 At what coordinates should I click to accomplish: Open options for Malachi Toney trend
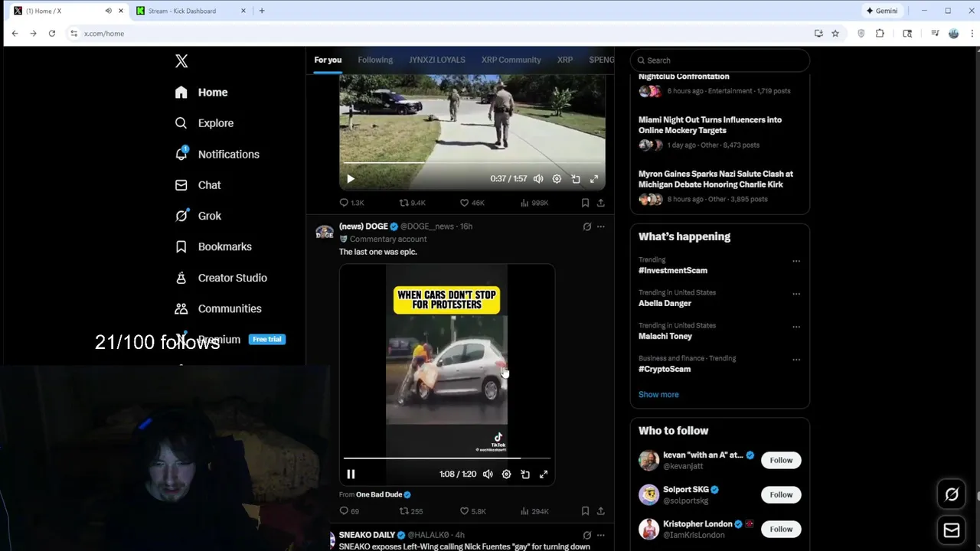pyautogui.click(x=796, y=327)
